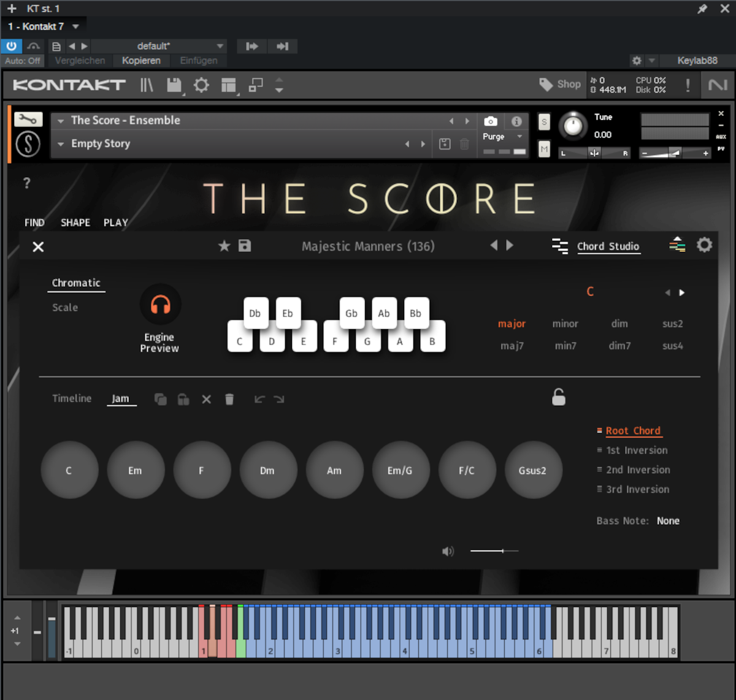736x700 pixels.
Task: Paste chord with the Jam paste icon
Action: point(183,399)
